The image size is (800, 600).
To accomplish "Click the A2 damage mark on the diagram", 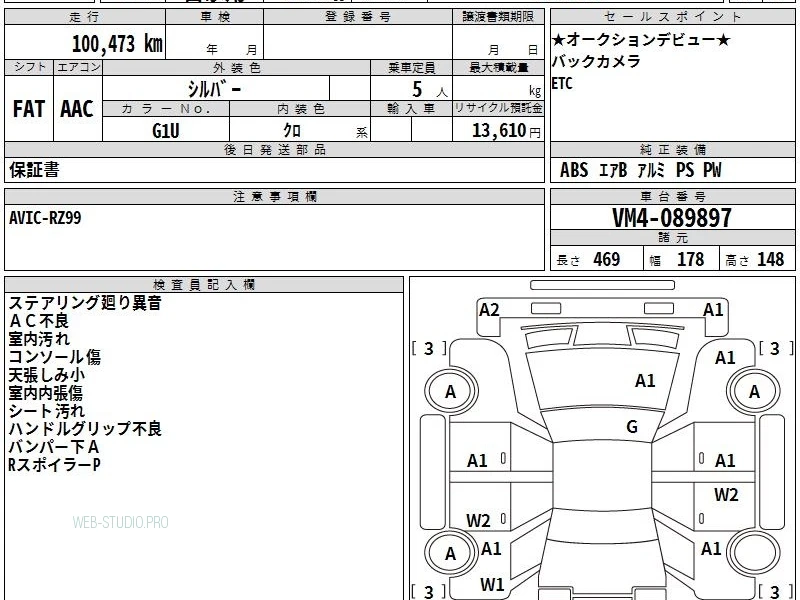I will point(489,310).
